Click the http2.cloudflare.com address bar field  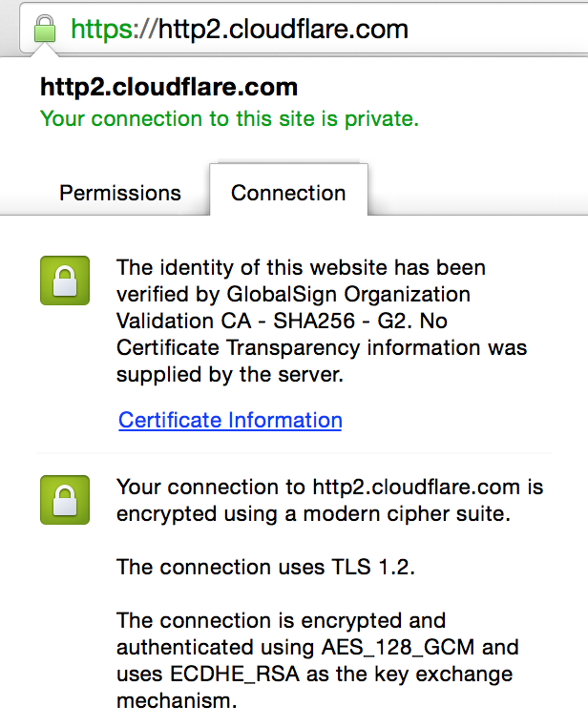[304, 29]
